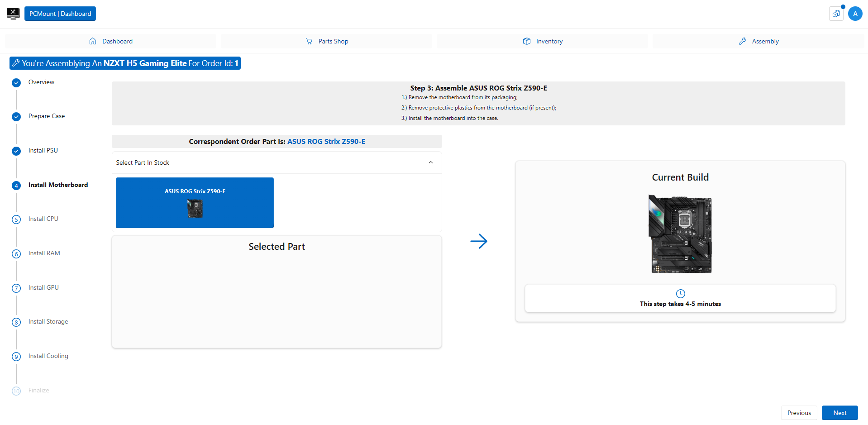The width and height of the screenshot is (868, 425).
Task: Click step 10 circle for Finalize
Action: 16,391
